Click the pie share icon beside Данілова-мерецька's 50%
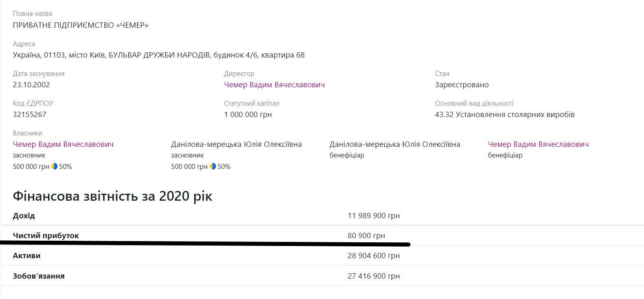 (x=213, y=166)
